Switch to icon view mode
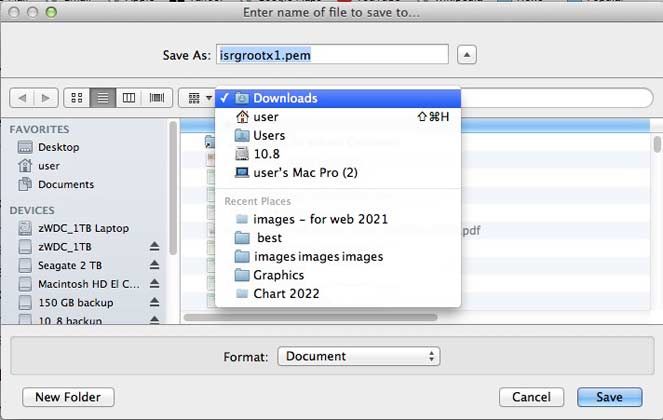663x420 pixels. (76, 98)
